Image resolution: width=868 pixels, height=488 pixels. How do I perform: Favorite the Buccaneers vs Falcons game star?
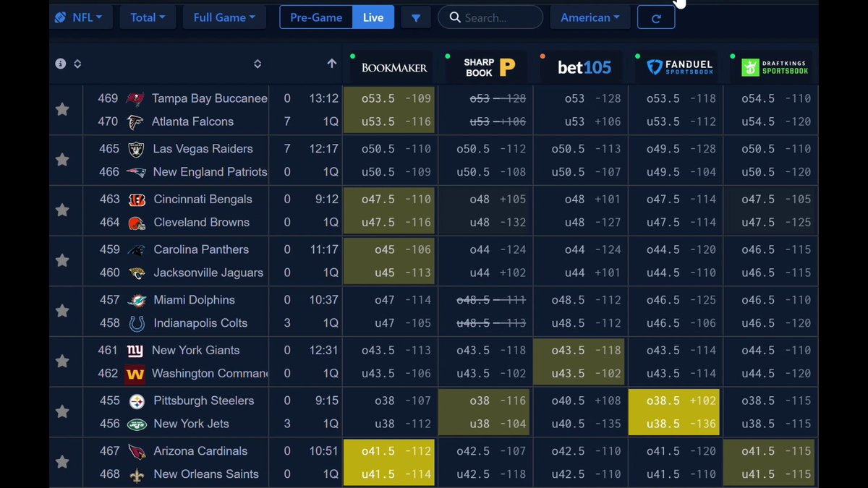tap(62, 109)
